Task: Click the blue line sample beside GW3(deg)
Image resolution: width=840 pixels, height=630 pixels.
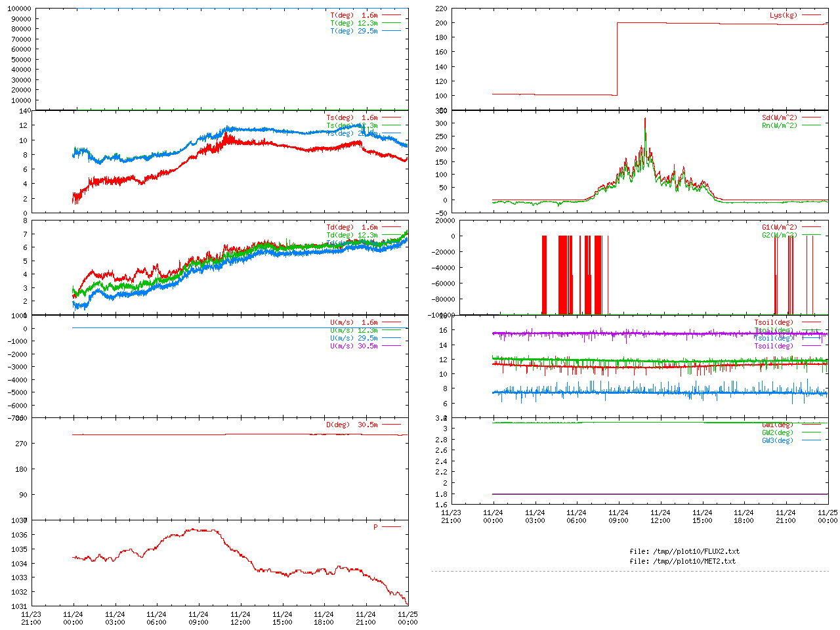Action: point(811,440)
